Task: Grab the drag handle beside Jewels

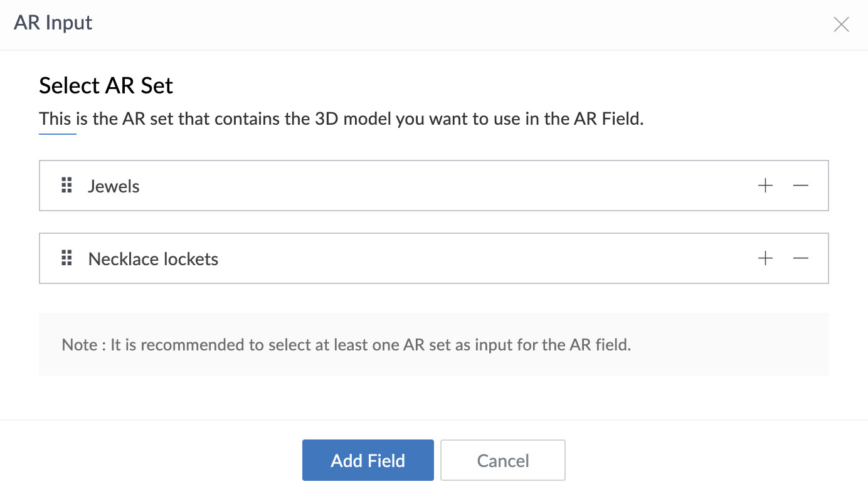Action: point(66,186)
